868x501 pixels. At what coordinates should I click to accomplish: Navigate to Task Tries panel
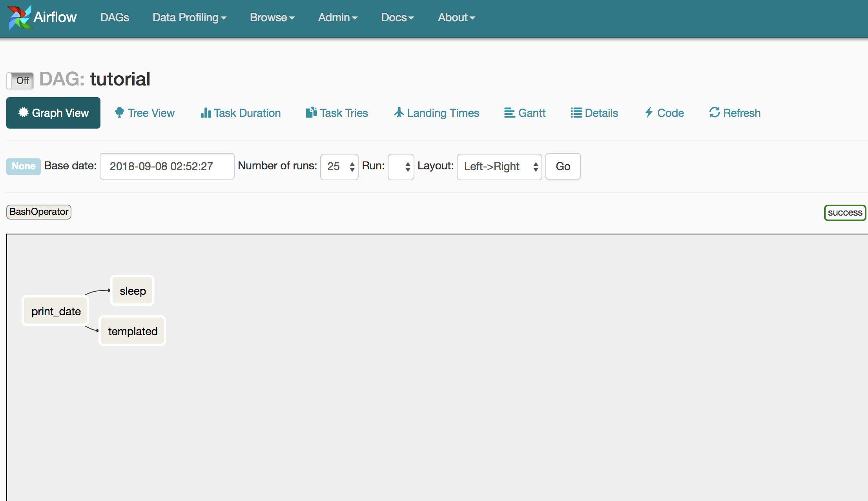click(x=337, y=112)
